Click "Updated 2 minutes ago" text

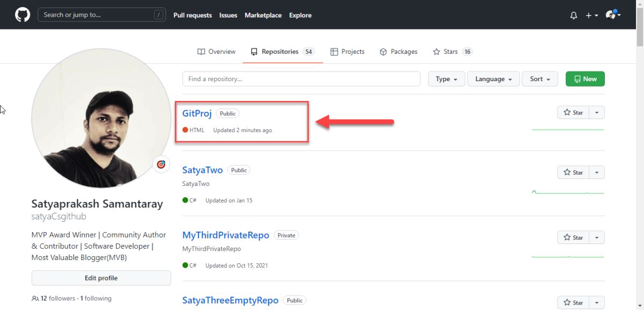[x=243, y=130]
